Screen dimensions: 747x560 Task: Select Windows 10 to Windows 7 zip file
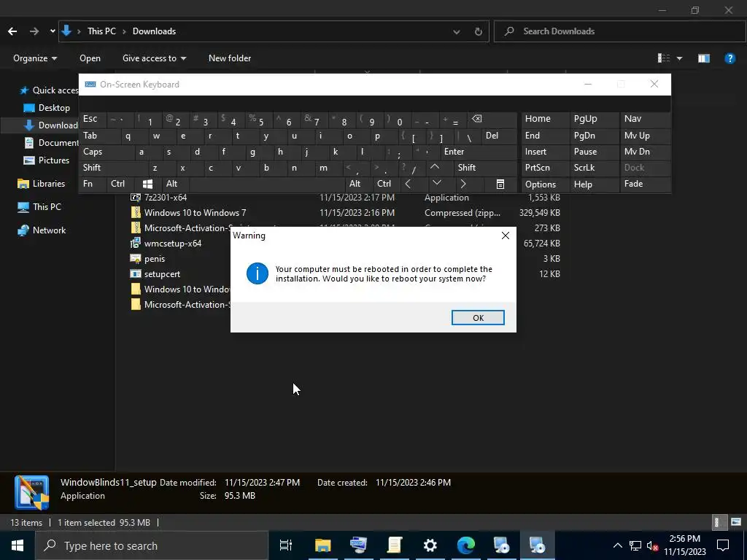(195, 213)
